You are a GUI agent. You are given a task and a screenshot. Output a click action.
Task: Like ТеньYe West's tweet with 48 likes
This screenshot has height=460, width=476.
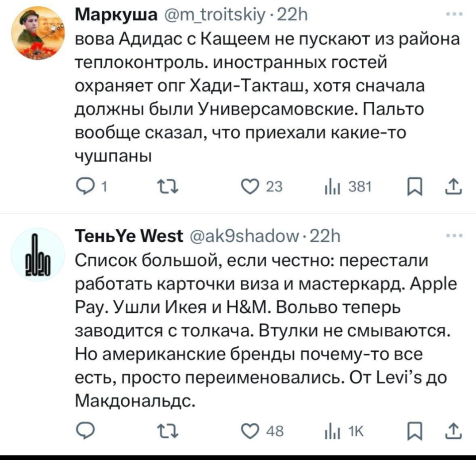click(x=262, y=431)
